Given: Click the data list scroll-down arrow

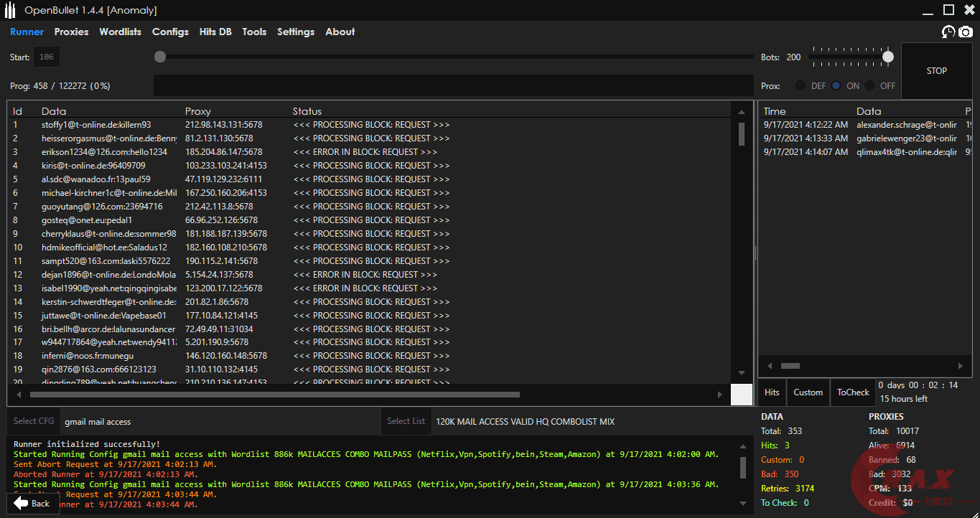Looking at the screenshot, I should (x=742, y=373).
